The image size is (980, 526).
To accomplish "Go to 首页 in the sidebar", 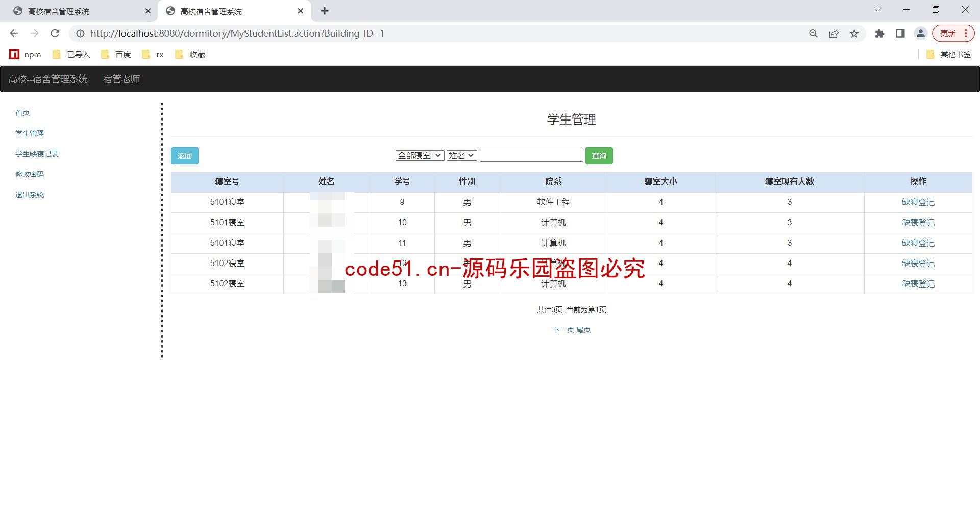I will pos(22,113).
